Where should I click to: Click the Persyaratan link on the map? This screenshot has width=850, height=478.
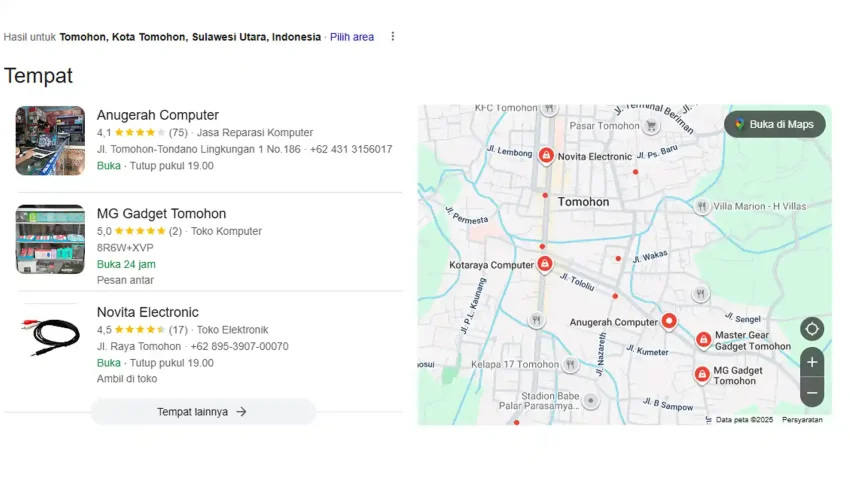[802, 419]
